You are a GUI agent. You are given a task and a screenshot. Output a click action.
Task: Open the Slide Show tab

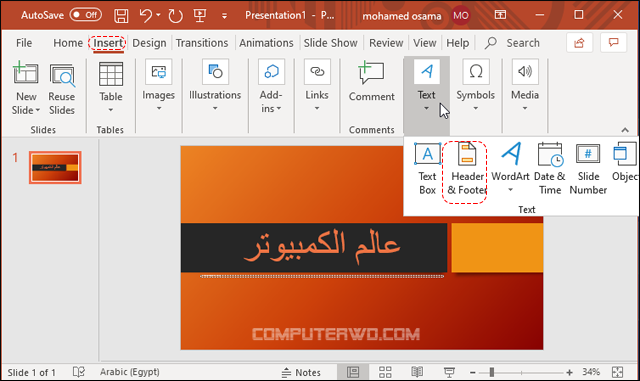pos(330,43)
